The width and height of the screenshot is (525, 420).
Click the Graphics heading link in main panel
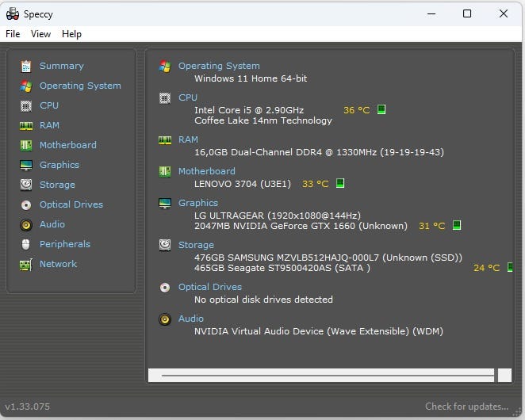[197, 203]
